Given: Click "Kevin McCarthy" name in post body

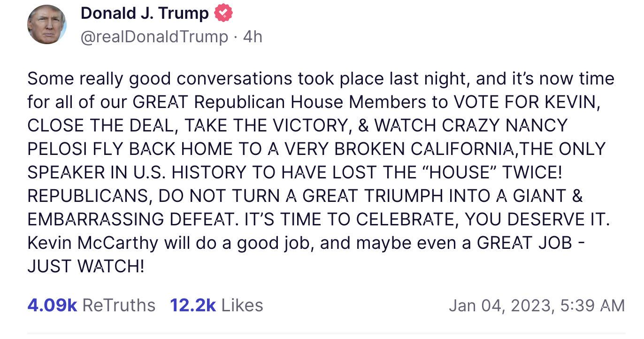Looking at the screenshot, I should point(92,243).
